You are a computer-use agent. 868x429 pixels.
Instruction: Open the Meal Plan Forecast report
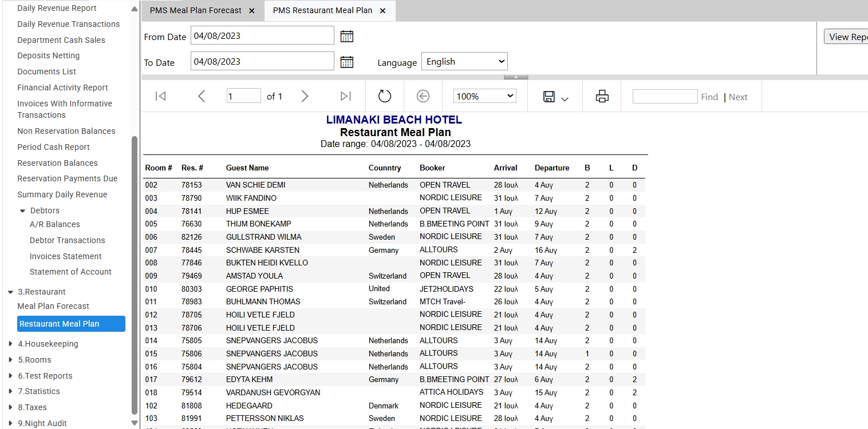(53, 306)
